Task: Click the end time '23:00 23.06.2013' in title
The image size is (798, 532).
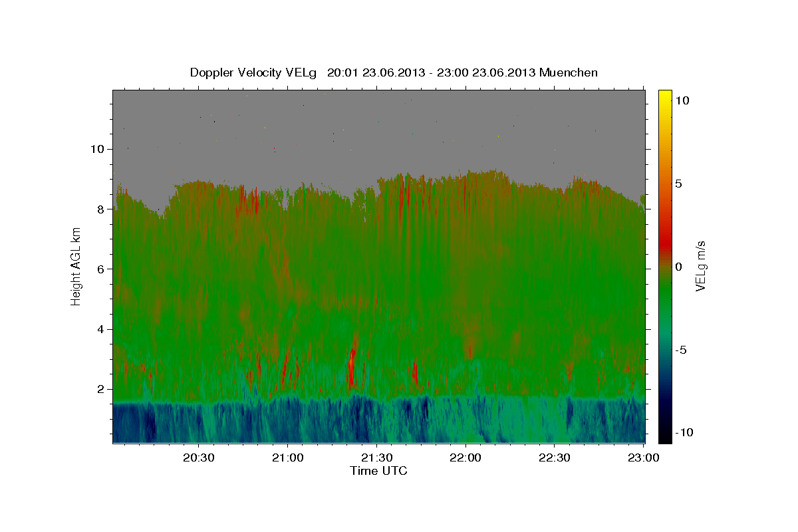Action: 485,72
